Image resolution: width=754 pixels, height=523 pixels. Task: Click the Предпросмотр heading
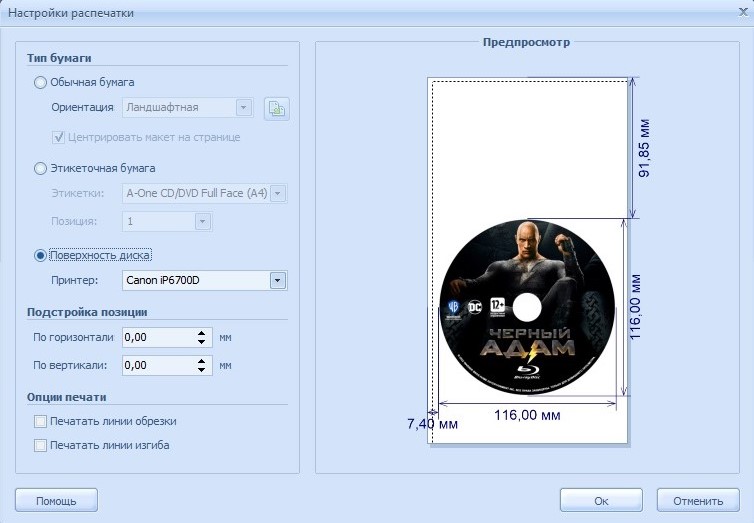tap(526, 42)
